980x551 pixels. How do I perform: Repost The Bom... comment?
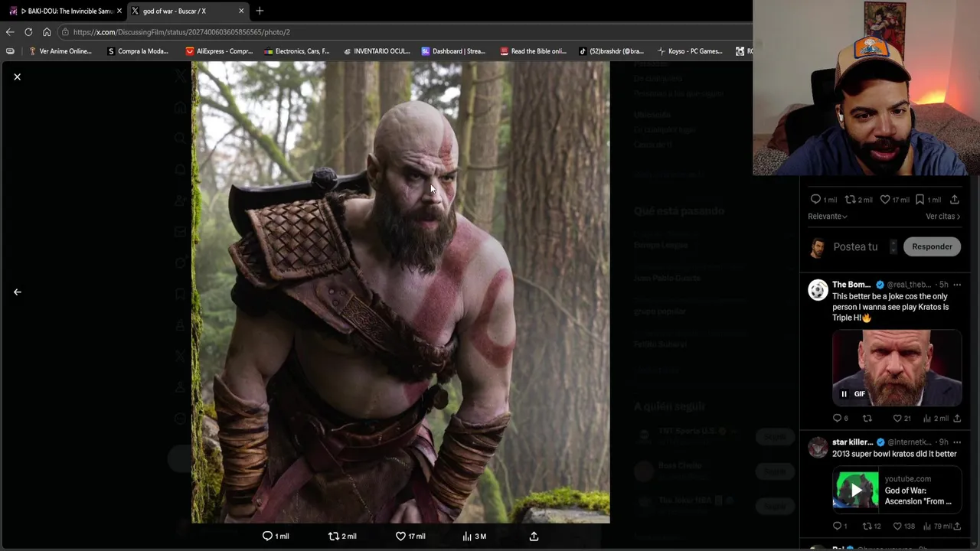867,419
